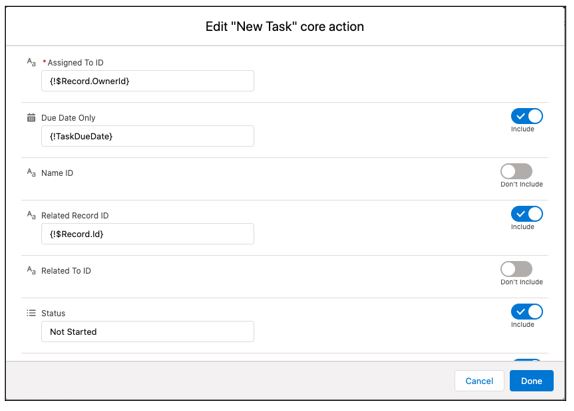The image size is (574, 411).
Task: Open the Status picklist showing Not Started
Action: (148, 332)
